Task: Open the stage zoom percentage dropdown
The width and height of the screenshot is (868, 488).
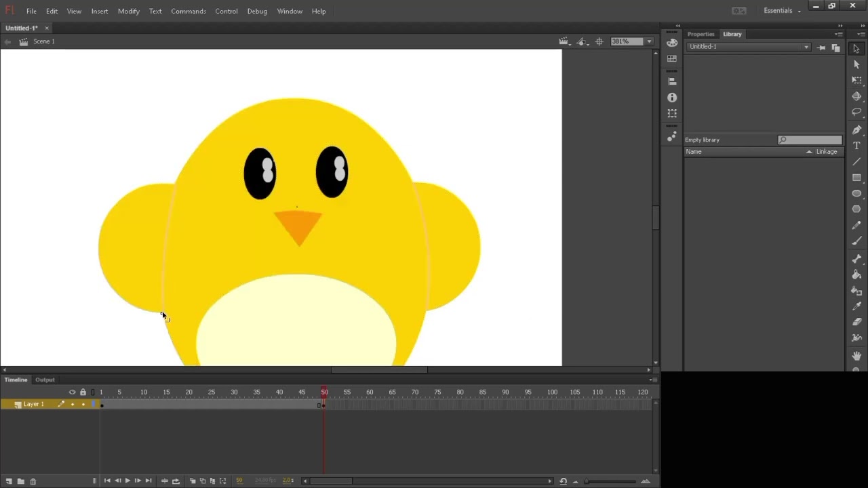Action: 649,41
